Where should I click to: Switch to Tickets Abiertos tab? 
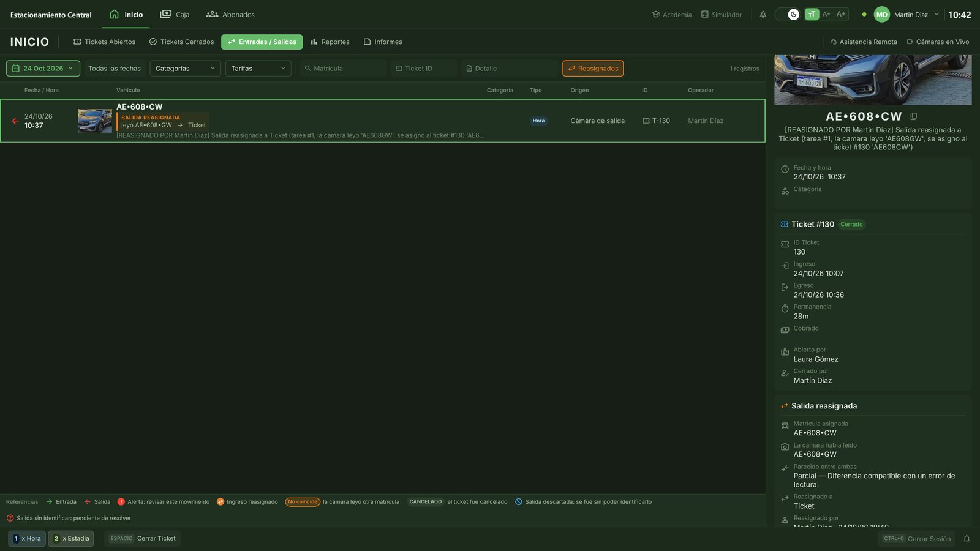click(x=104, y=42)
